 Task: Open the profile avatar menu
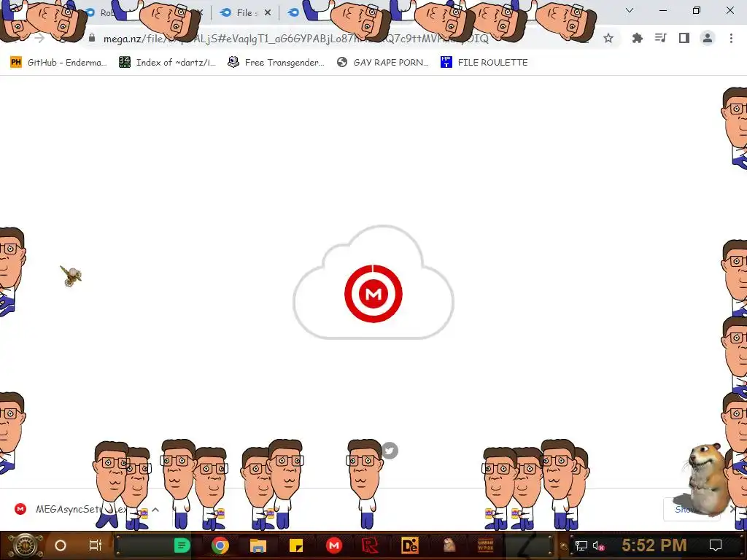click(x=708, y=38)
